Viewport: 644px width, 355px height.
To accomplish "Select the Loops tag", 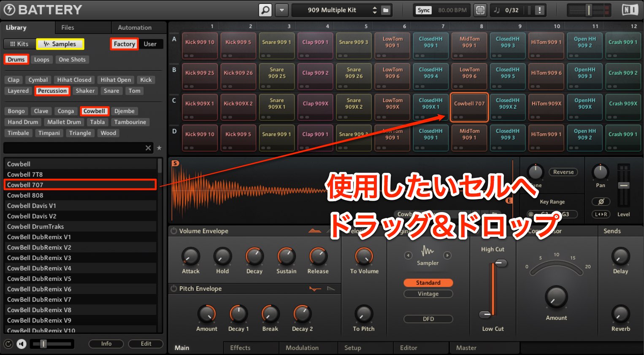I will [x=41, y=59].
